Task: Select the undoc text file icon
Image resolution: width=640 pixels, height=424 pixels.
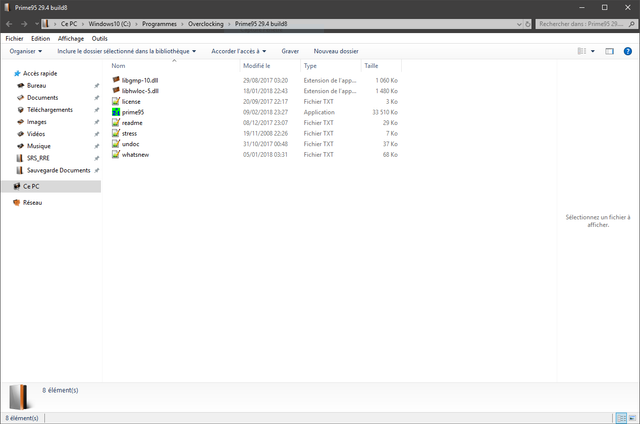Action: pyautogui.click(x=116, y=144)
